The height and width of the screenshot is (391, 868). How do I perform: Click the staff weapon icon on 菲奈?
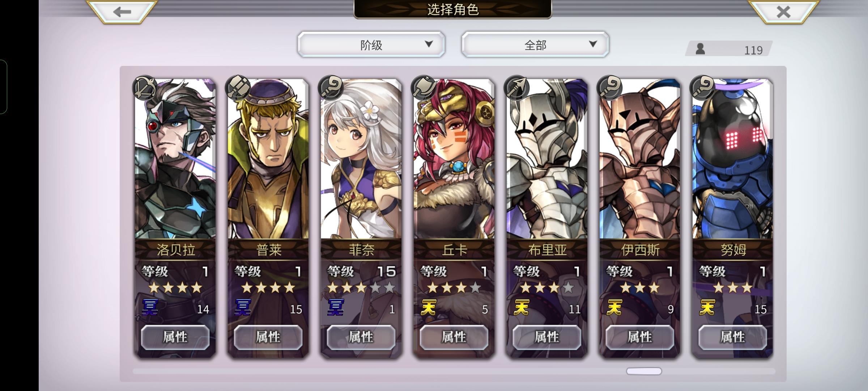[x=331, y=88]
